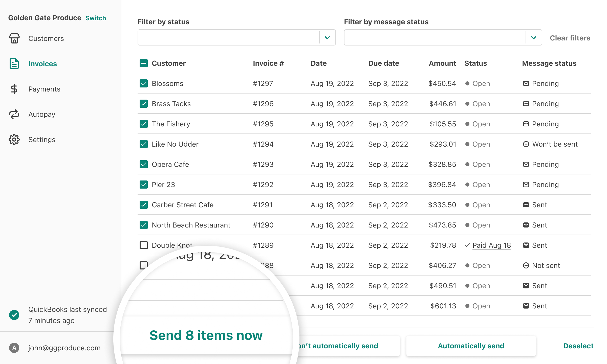Open Settings using the gear icon
The image size is (607, 364).
point(14,140)
